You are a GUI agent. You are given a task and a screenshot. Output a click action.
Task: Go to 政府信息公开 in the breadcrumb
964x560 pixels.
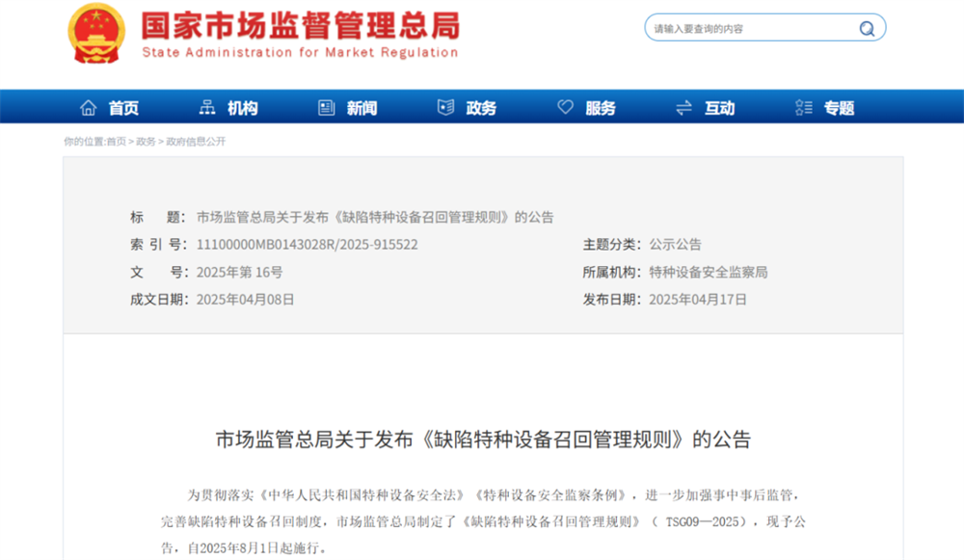point(196,142)
